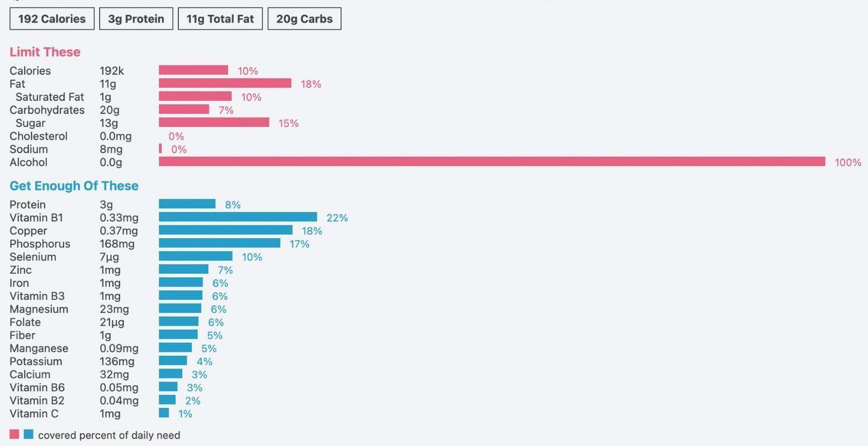Select the blue Vitamin B1 22% bar

click(237, 217)
